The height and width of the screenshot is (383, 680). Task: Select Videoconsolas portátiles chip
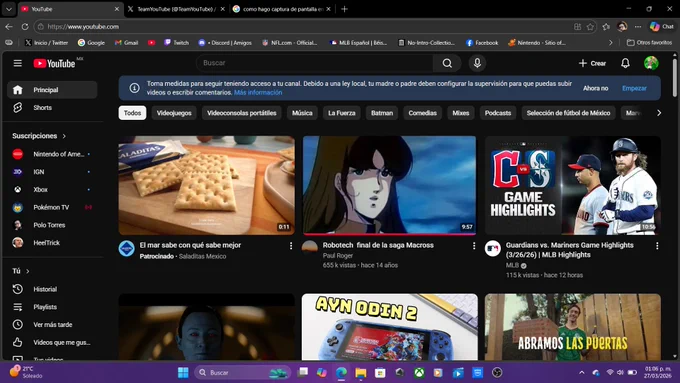coord(242,113)
